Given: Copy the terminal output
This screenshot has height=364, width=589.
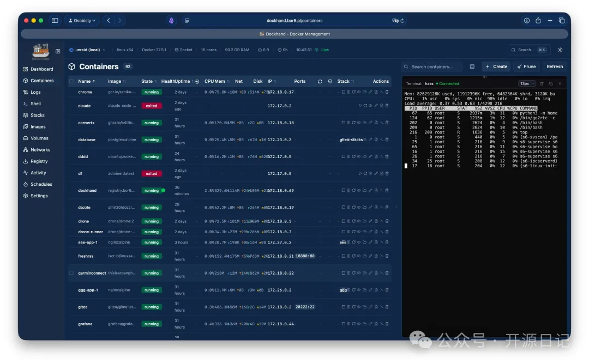Looking at the screenshot, I should [x=551, y=84].
